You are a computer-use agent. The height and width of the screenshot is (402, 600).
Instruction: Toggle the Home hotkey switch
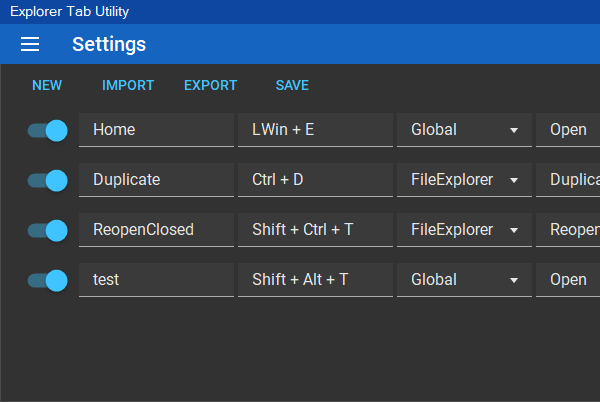(47, 130)
